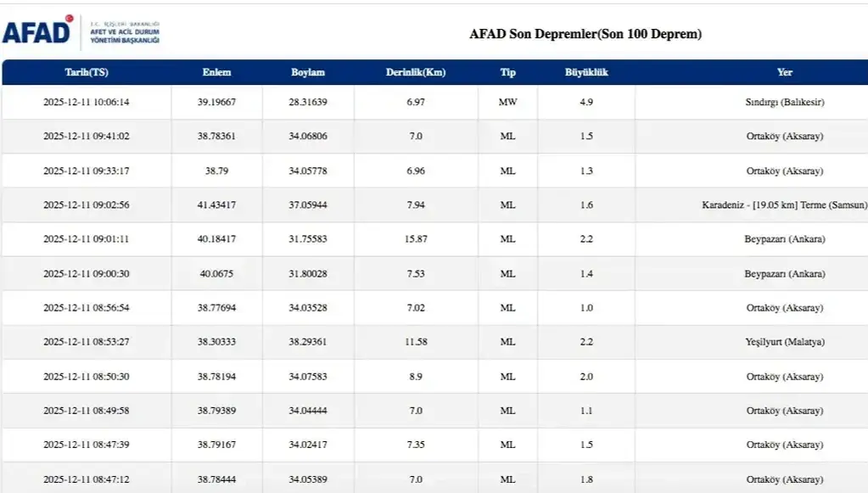Select the timestamp 2025-12-11 09:01:11

[87, 239]
